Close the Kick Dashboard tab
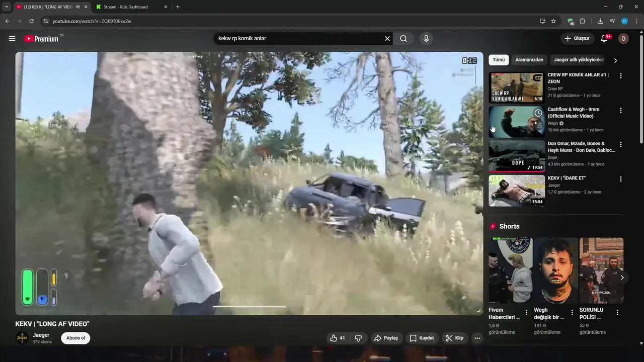 166,7
